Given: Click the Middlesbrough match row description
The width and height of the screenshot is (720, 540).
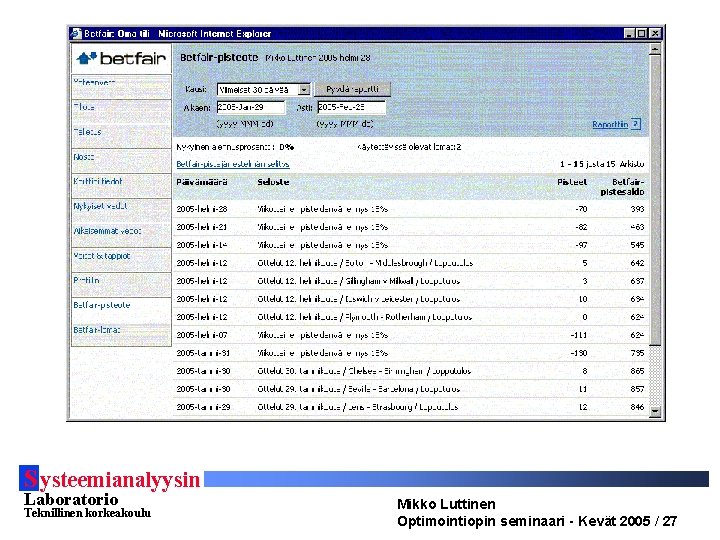Looking at the screenshot, I should tap(365, 263).
